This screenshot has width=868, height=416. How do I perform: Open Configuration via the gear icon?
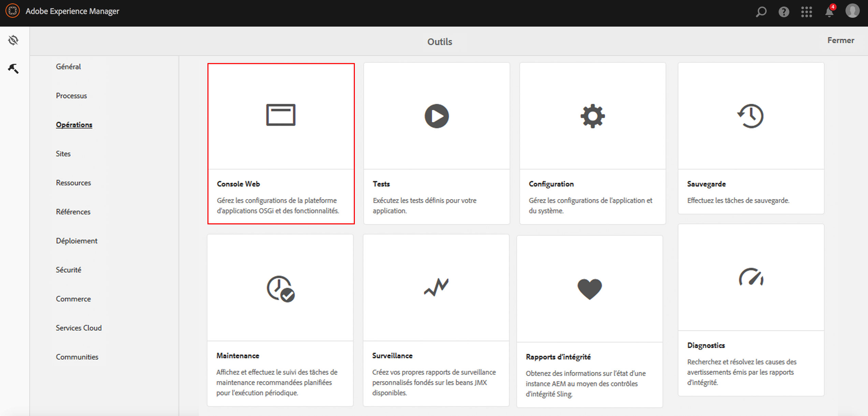tap(593, 116)
